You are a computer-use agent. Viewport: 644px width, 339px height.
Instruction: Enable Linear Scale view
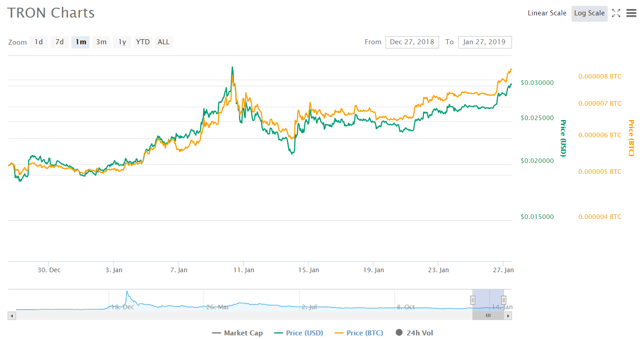click(x=547, y=13)
